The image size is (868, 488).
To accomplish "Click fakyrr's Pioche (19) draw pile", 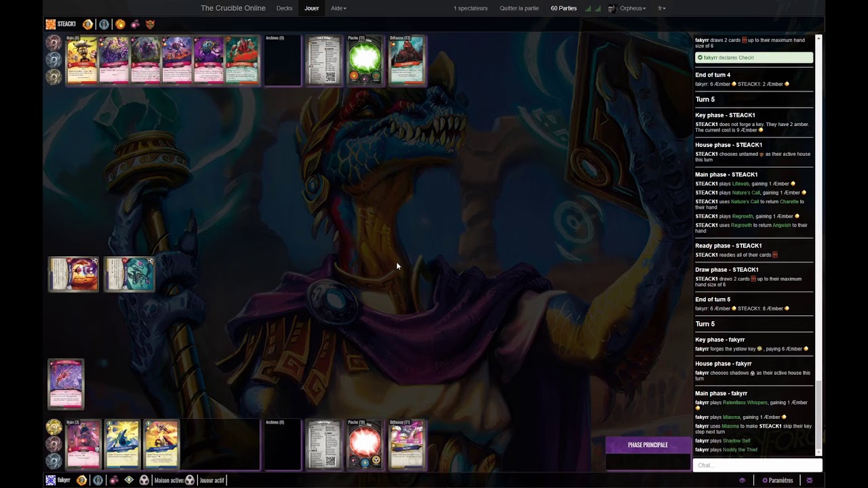I will tap(365, 445).
